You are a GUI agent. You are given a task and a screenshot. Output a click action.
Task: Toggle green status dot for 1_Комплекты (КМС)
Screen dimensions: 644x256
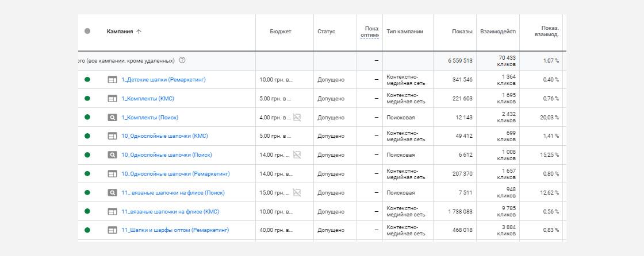[87, 99]
